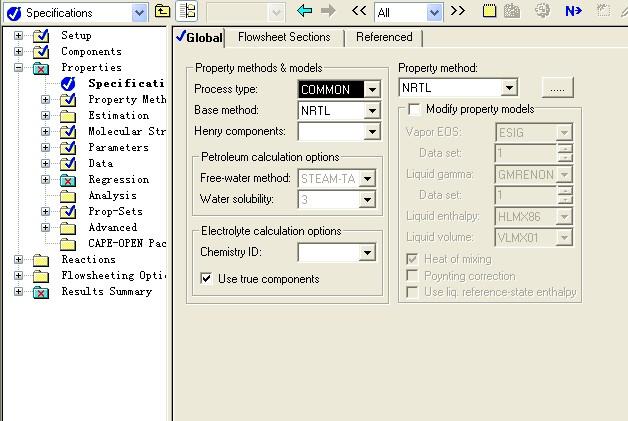Click the Vapor EOS Data set spinner
This screenshot has height=421, width=628.
coord(565,153)
